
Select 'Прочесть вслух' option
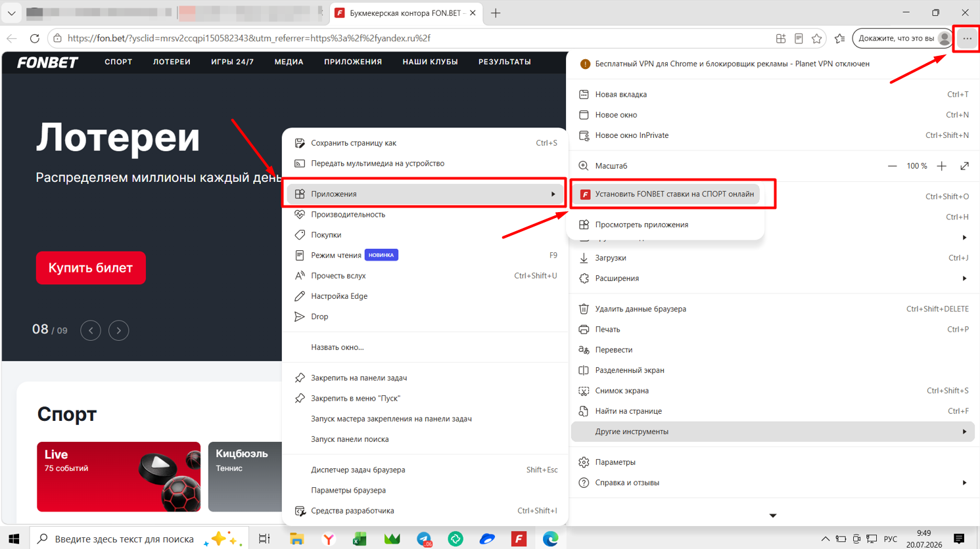click(425, 276)
